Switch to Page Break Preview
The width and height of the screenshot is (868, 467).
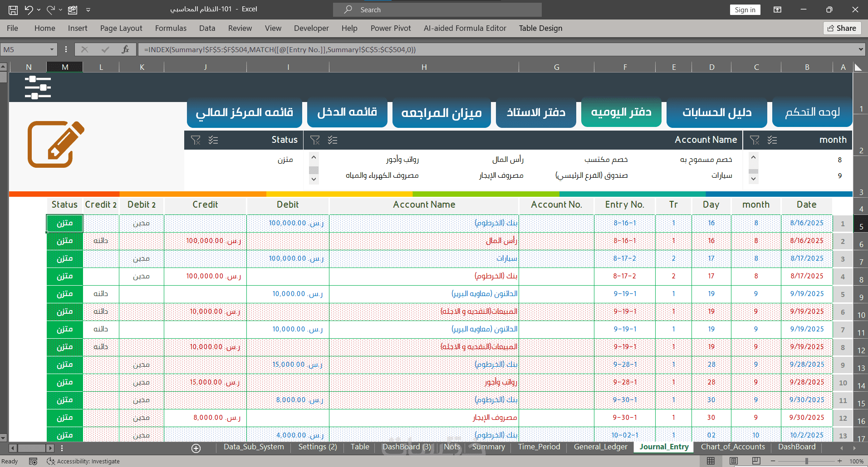(x=756, y=461)
